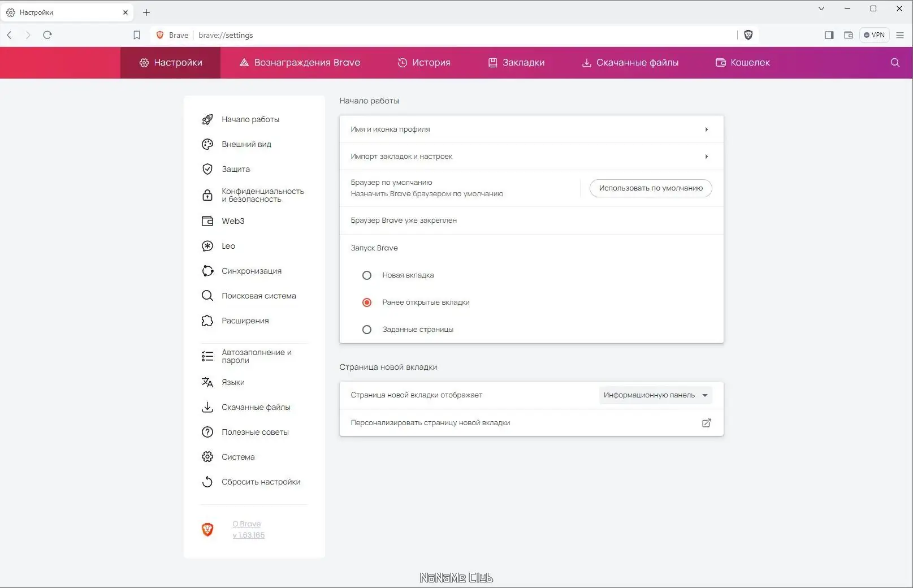
Task: Click the Brave site info icon in address bar
Action: click(x=160, y=35)
